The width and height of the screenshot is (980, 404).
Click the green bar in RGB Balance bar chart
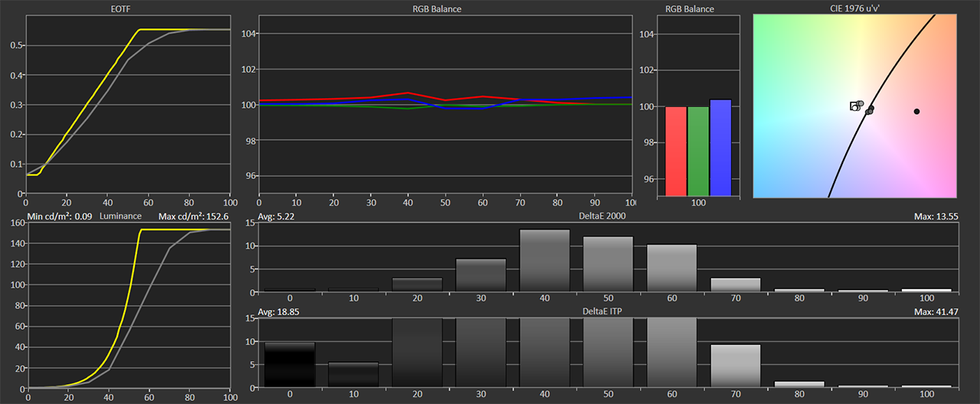698,151
